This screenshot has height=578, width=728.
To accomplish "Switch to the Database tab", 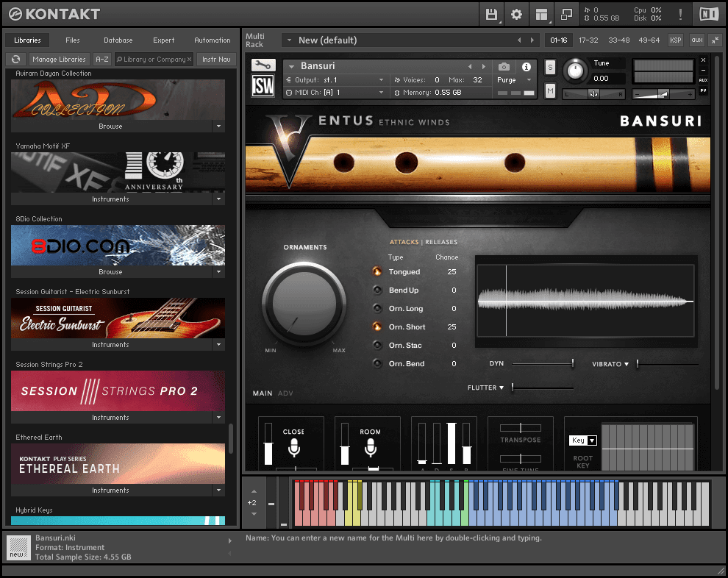I will (x=118, y=40).
